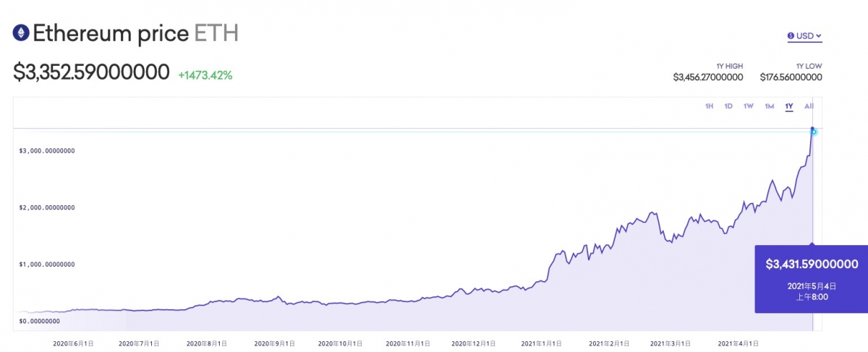This screenshot has width=868, height=352.
Task: Select the 1D time range
Action: [x=728, y=106]
